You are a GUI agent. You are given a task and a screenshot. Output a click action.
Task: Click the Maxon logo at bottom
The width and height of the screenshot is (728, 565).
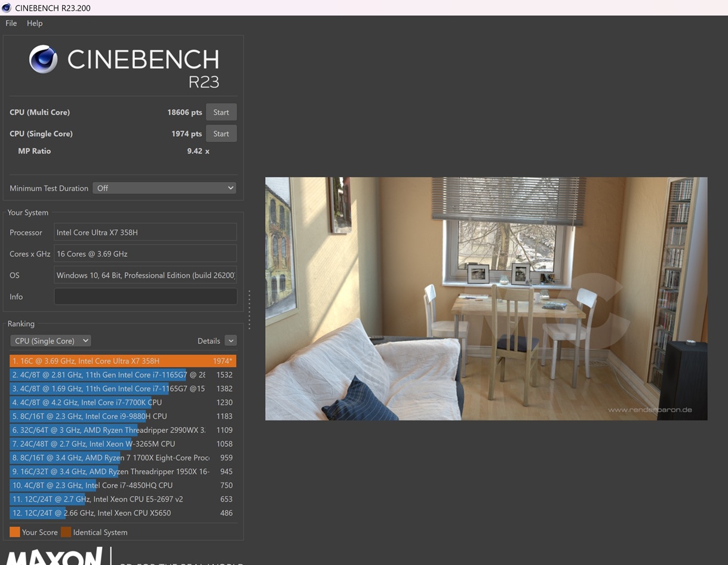point(54,557)
